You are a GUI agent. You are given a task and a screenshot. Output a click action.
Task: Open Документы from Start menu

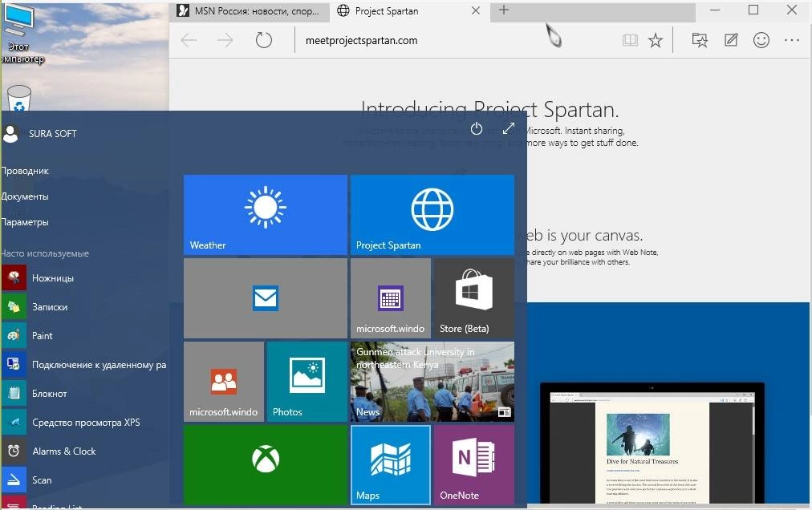[25, 196]
